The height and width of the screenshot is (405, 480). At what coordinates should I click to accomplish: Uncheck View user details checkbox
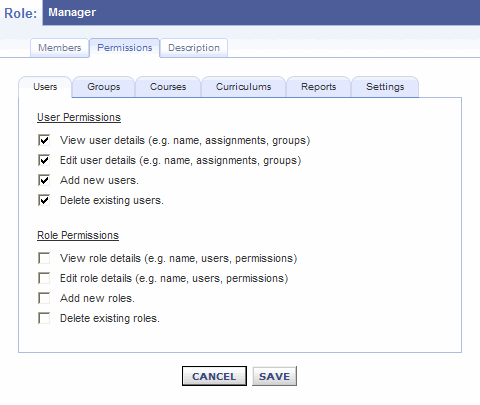click(x=44, y=140)
